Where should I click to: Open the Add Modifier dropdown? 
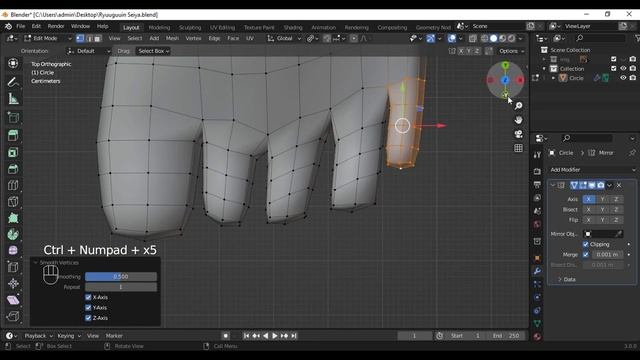[x=592, y=170]
